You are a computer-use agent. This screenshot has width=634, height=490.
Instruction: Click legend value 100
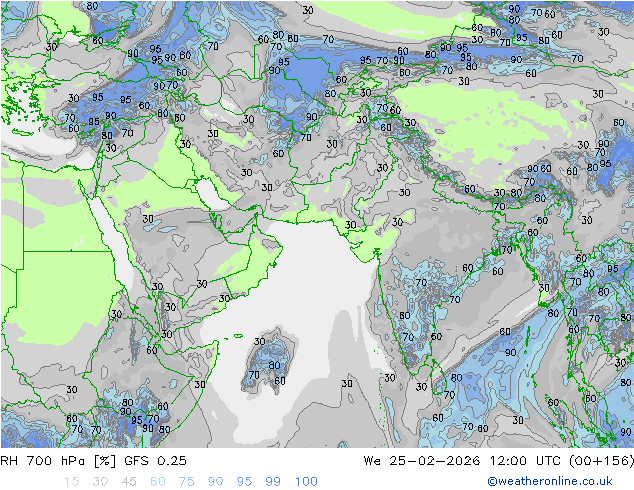(x=306, y=481)
